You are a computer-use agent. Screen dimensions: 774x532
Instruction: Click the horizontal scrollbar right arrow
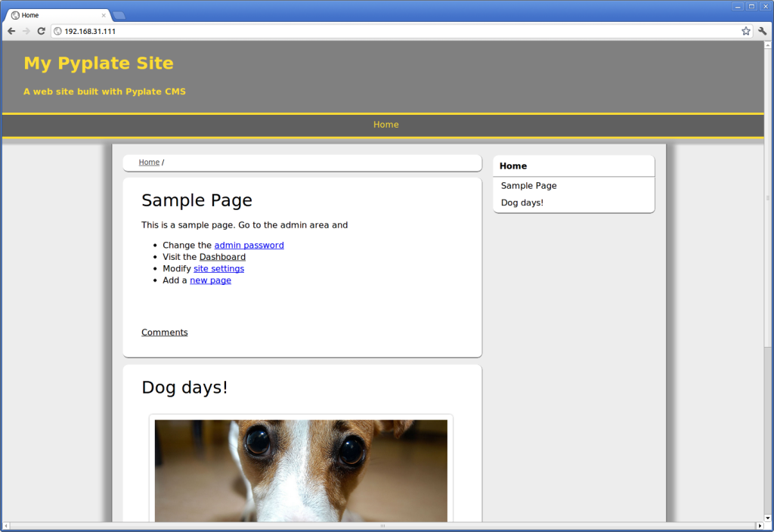pyautogui.click(x=760, y=526)
